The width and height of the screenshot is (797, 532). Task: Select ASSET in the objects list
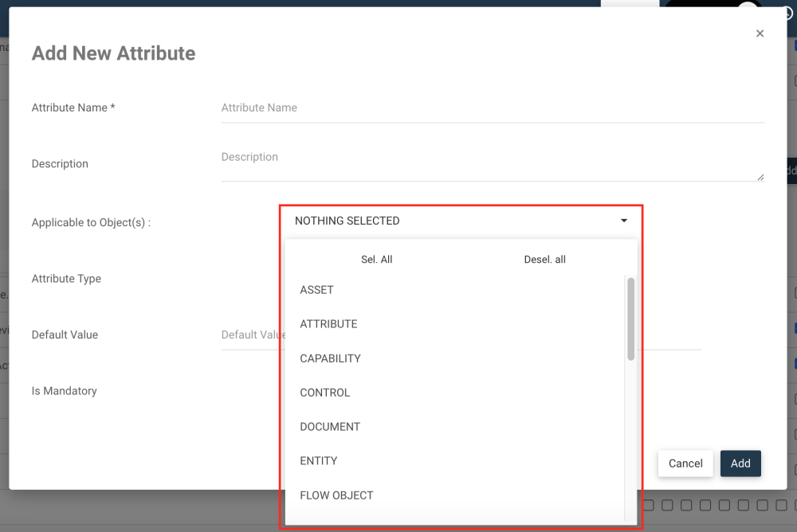pyautogui.click(x=316, y=290)
